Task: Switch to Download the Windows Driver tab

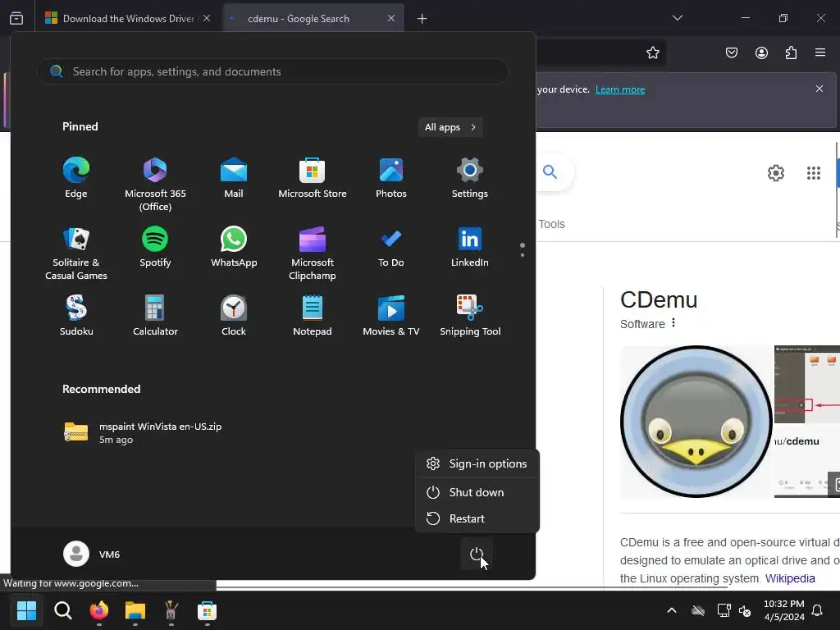Action: [128, 18]
